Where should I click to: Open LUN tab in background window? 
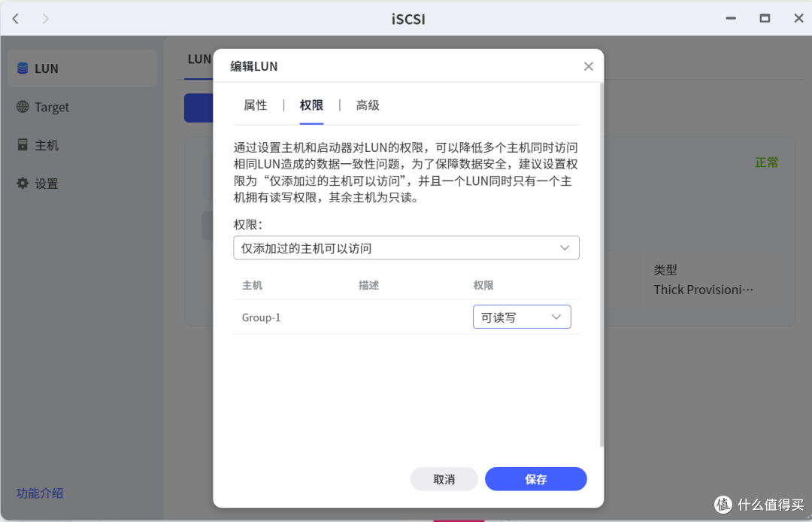pyautogui.click(x=198, y=59)
